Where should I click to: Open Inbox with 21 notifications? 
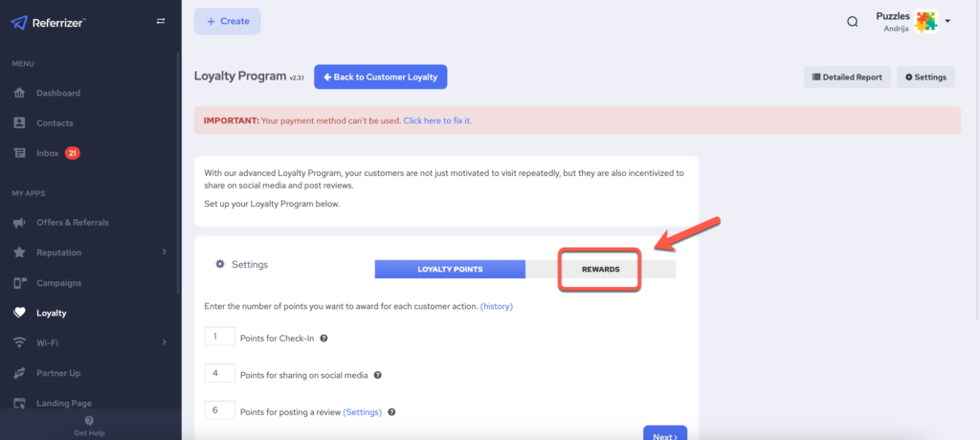click(47, 153)
